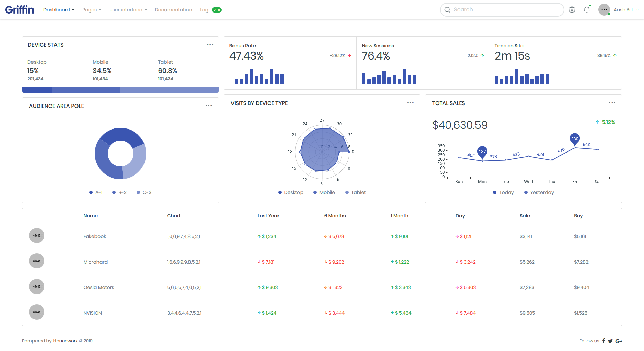Open Visits By Device Type options menu
Screen dimensions: 644x351
[410, 103]
